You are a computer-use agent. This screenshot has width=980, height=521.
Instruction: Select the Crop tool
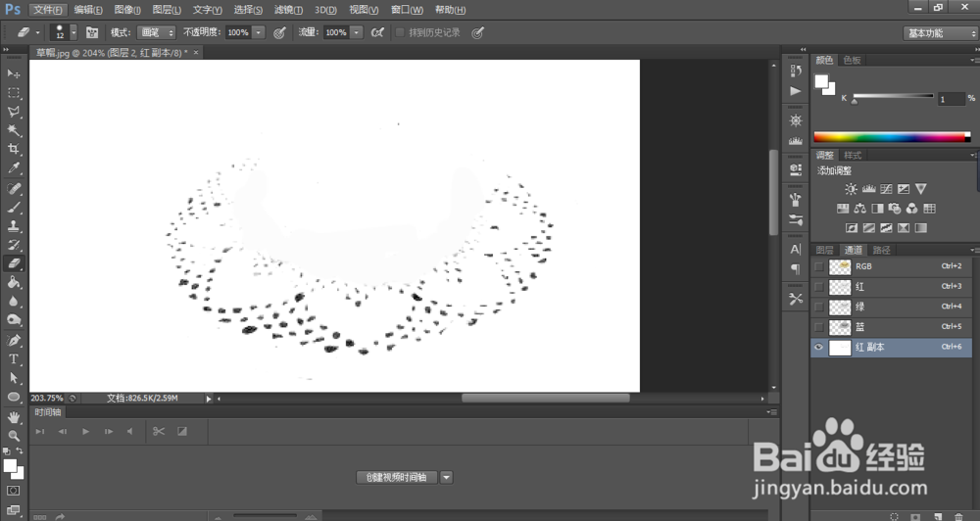pyautogui.click(x=13, y=149)
